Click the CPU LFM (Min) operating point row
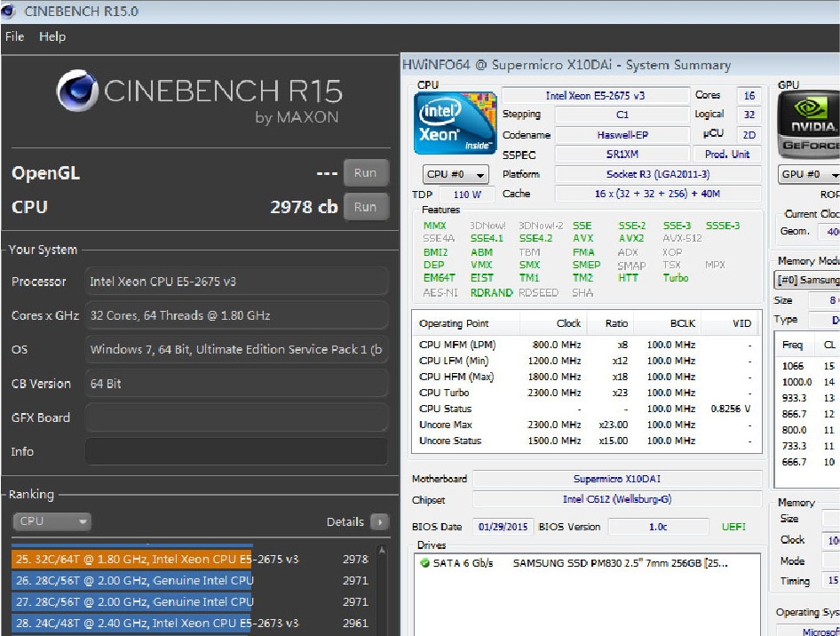840x636 pixels. click(x=585, y=361)
